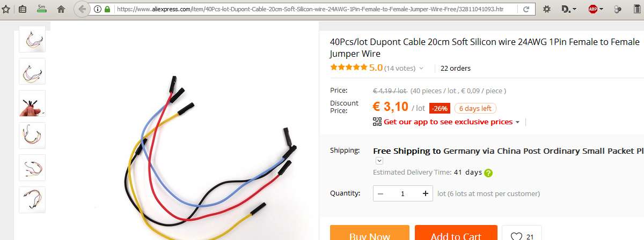Image resolution: width=644 pixels, height=240 pixels.
Task: Go to the browser home page
Action: point(61,9)
